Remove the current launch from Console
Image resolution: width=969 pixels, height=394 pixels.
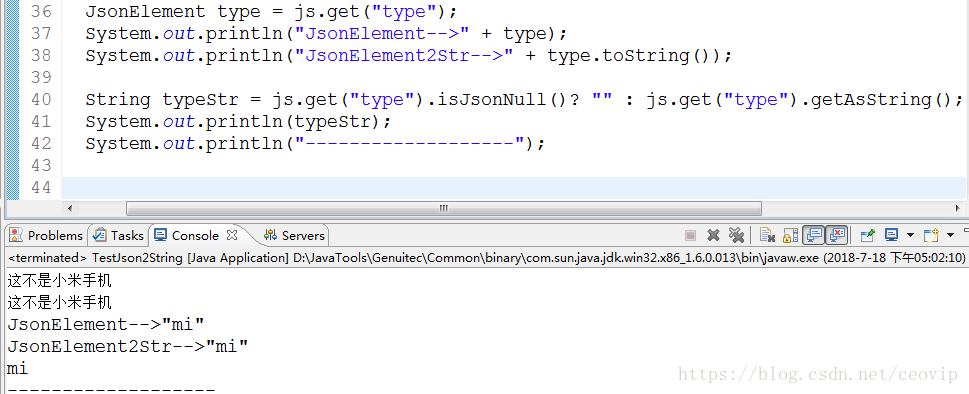coord(713,235)
